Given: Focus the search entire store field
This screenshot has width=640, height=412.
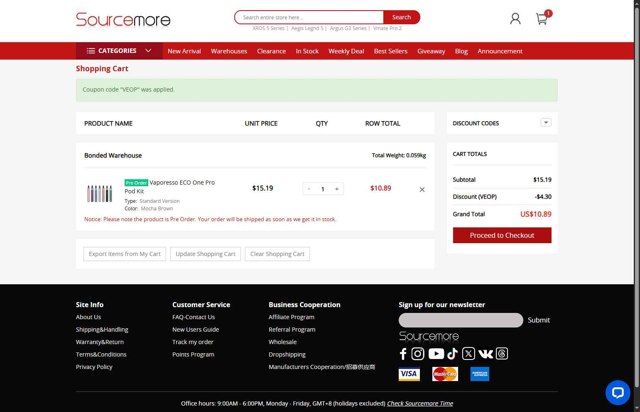Looking at the screenshot, I should pos(309,17).
